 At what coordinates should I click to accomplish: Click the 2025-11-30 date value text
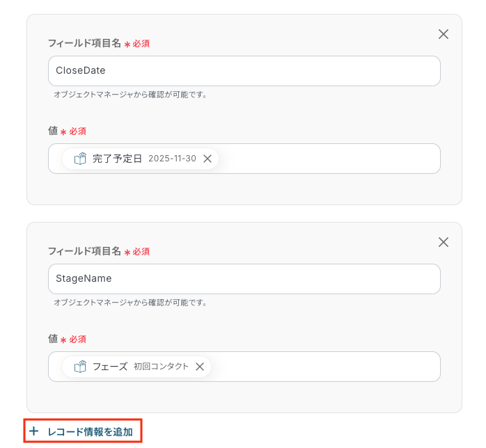(x=173, y=159)
